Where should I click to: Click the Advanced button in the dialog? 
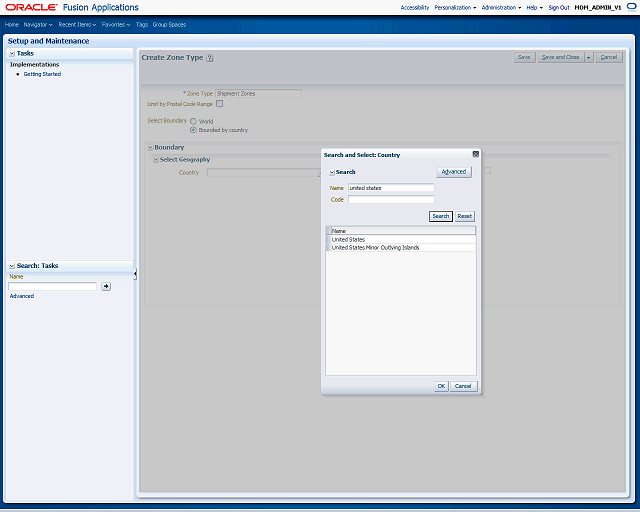pos(454,172)
